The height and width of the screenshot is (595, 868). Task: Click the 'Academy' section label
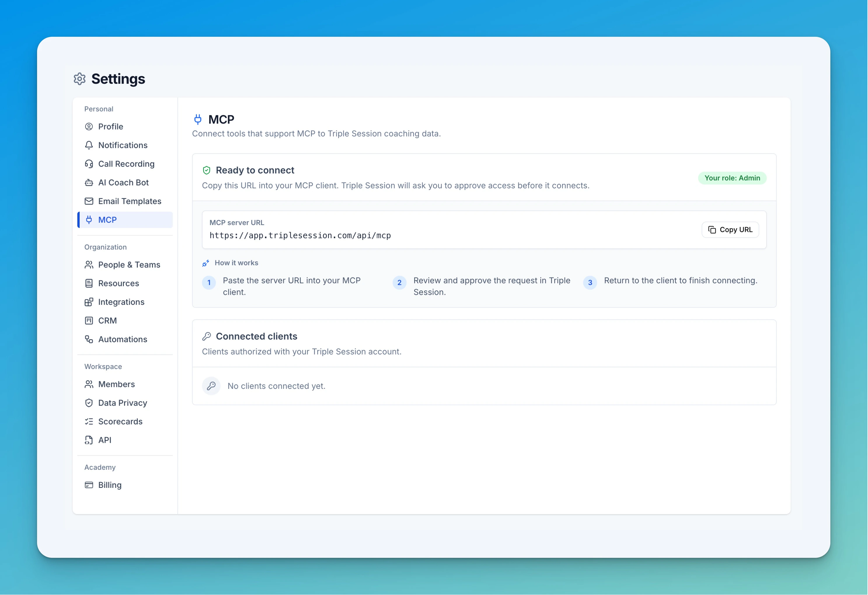100,468
